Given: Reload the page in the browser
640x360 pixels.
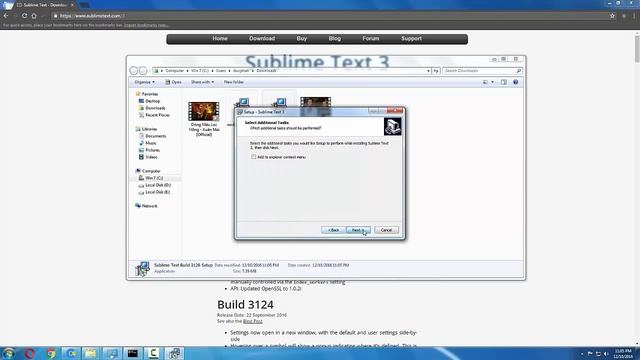Looking at the screenshot, I should coord(24,16).
